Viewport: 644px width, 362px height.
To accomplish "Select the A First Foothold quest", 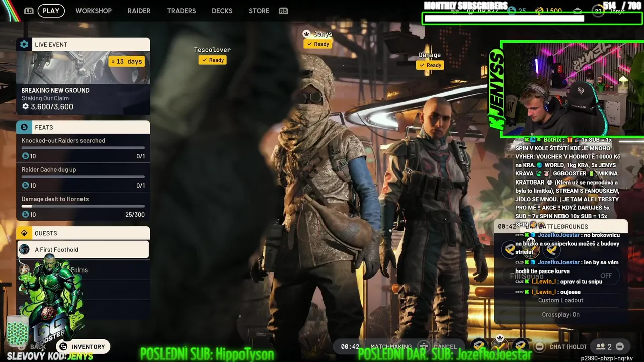I will coord(84,250).
